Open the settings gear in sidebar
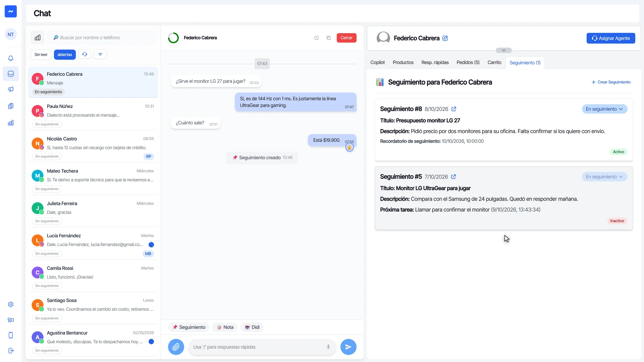This screenshot has width=644, height=362. pos(11,304)
